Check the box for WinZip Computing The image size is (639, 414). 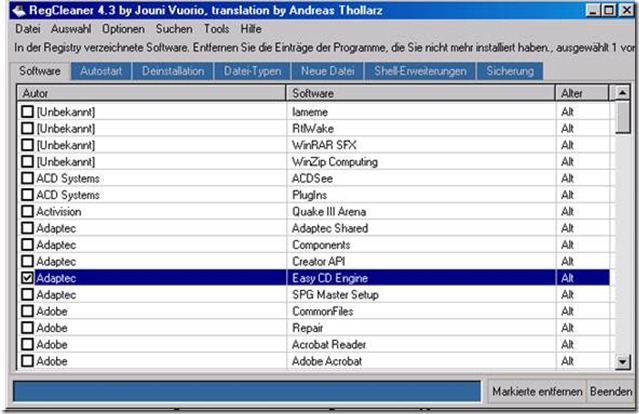[x=27, y=162]
